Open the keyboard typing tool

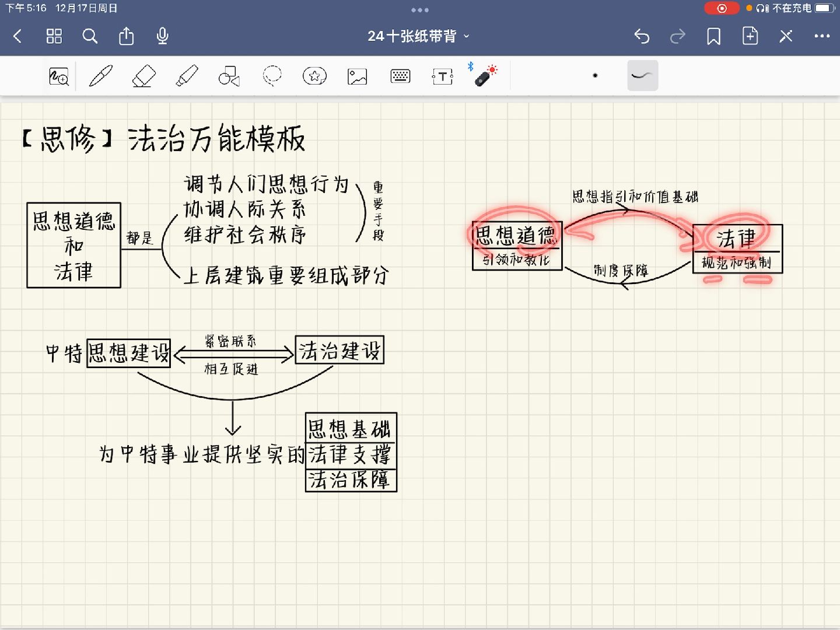tap(400, 76)
